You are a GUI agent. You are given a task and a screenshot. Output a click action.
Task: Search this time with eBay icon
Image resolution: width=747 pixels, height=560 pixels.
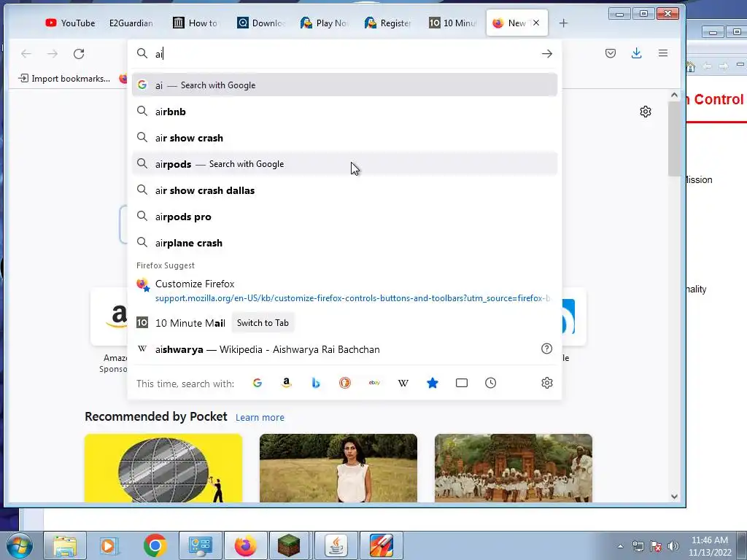[374, 383]
